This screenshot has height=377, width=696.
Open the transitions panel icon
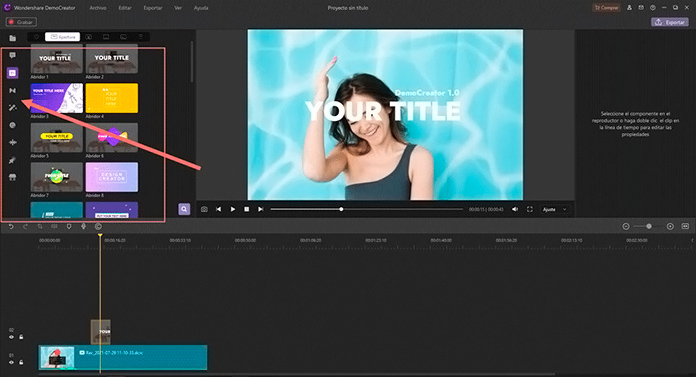point(12,91)
